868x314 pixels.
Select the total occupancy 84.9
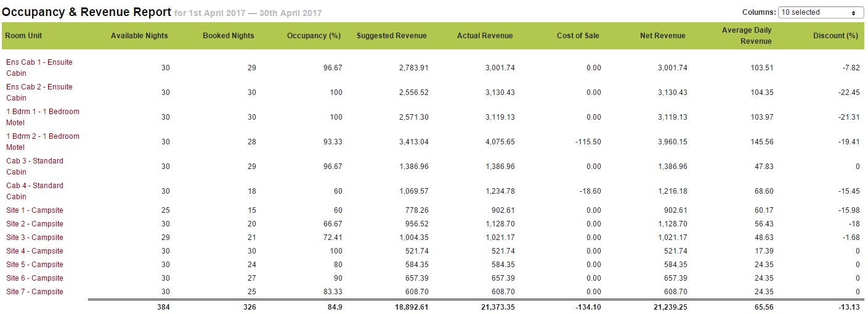pyautogui.click(x=335, y=307)
